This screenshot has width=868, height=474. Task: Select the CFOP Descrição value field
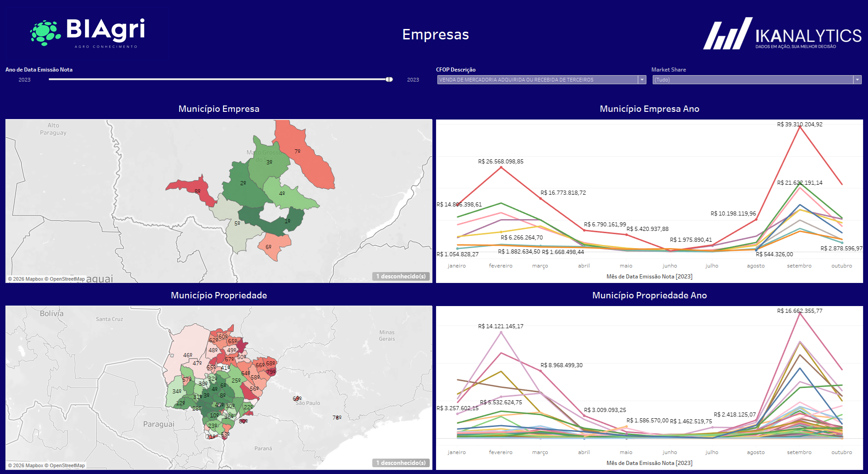pyautogui.click(x=537, y=80)
